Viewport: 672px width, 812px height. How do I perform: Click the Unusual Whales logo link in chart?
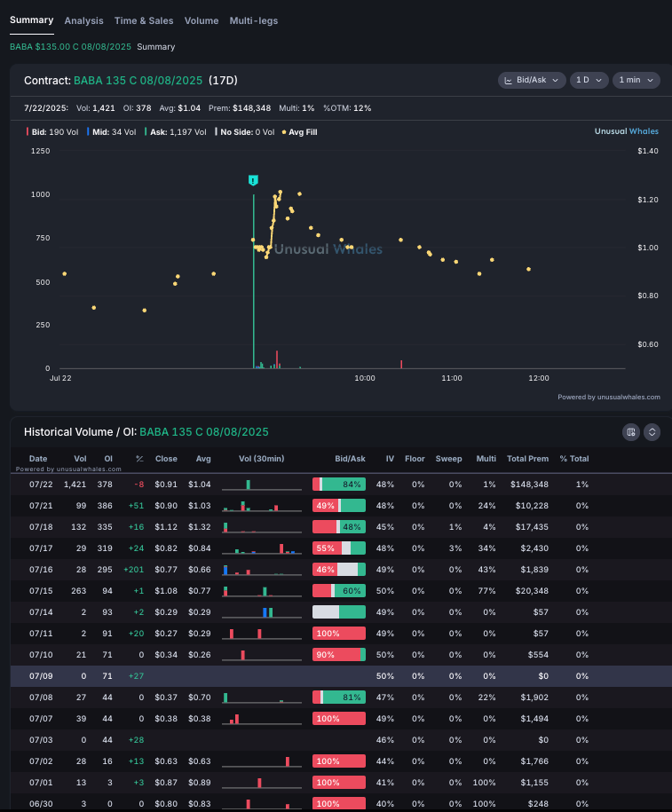[x=627, y=131]
